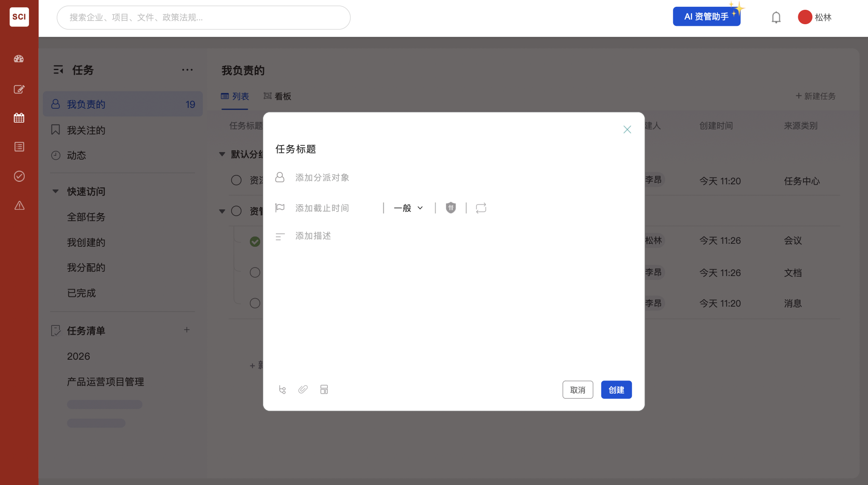Click the 取消 button
Image resolution: width=868 pixels, height=485 pixels.
pyautogui.click(x=578, y=390)
